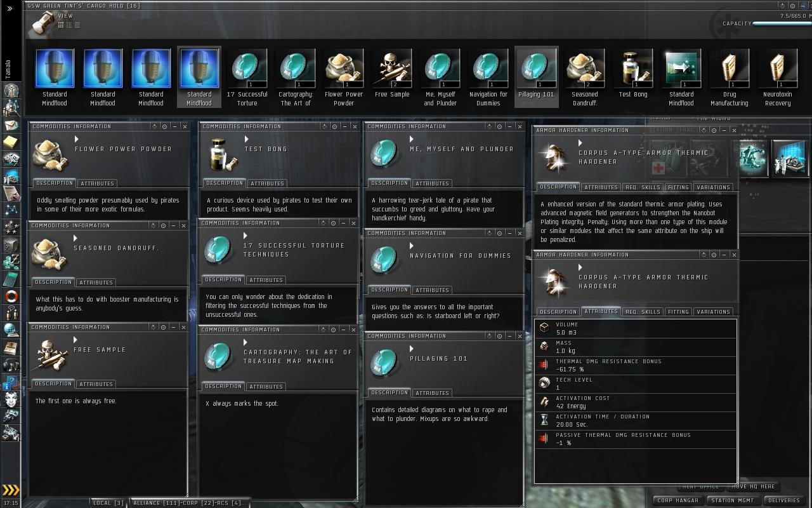Open the headphones jukebox icon
Screen dimensions: 812x508
11,364
